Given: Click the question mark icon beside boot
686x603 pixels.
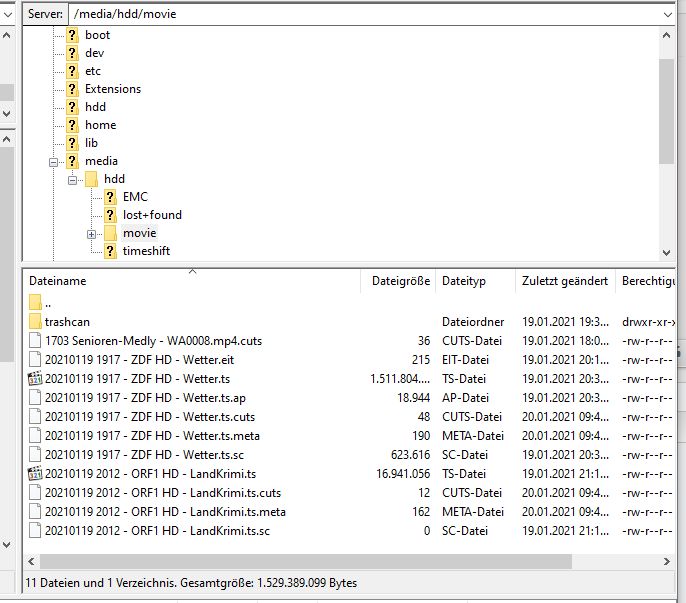Looking at the screenshot, I should (x=72, y=35).
